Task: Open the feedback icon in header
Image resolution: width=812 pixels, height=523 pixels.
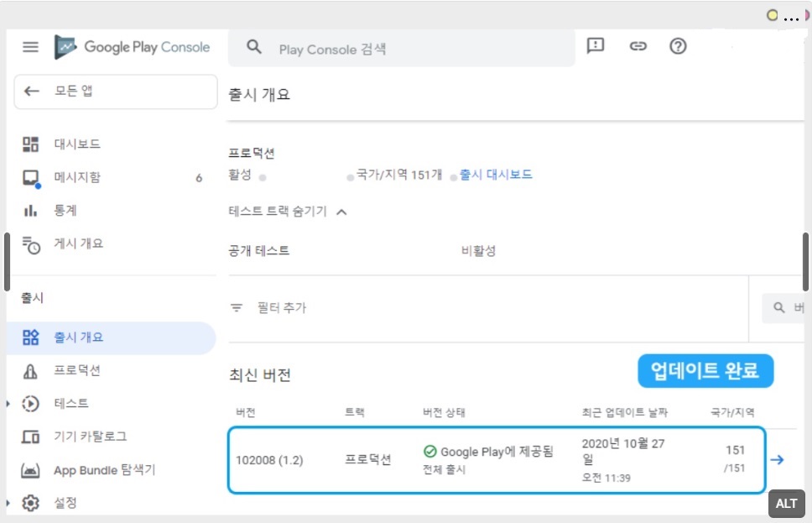Action: (596, 46)
